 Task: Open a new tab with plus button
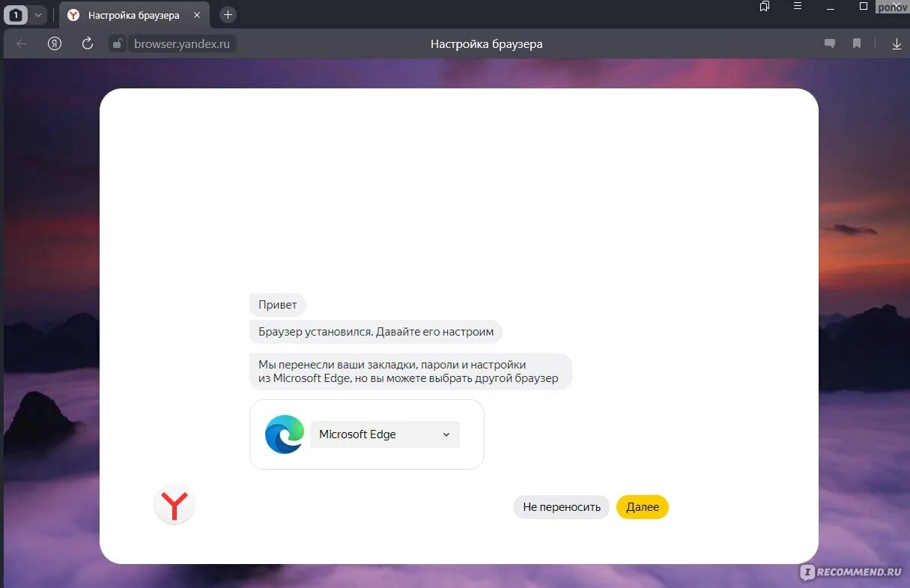click(228, 15)
